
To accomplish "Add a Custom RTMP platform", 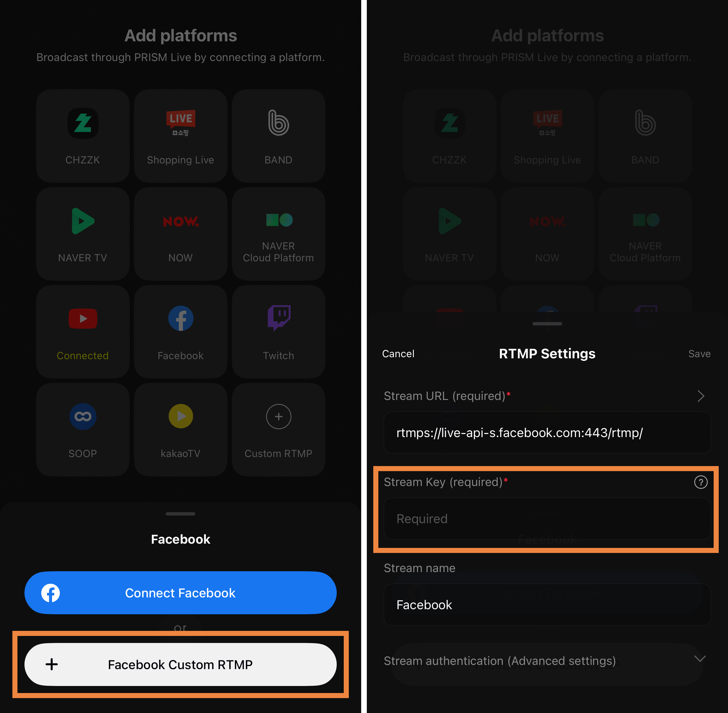I will (x=278, y=429).
